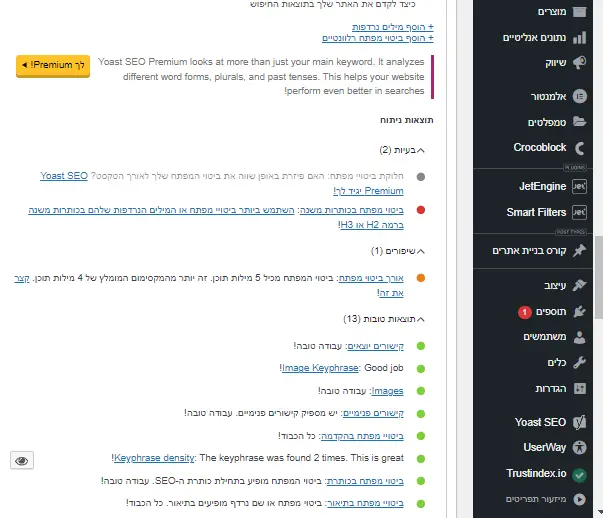The image size is (603, 518).
Task: Click the green dot beside קישורים יוצאים
Action: coord(421,346)
